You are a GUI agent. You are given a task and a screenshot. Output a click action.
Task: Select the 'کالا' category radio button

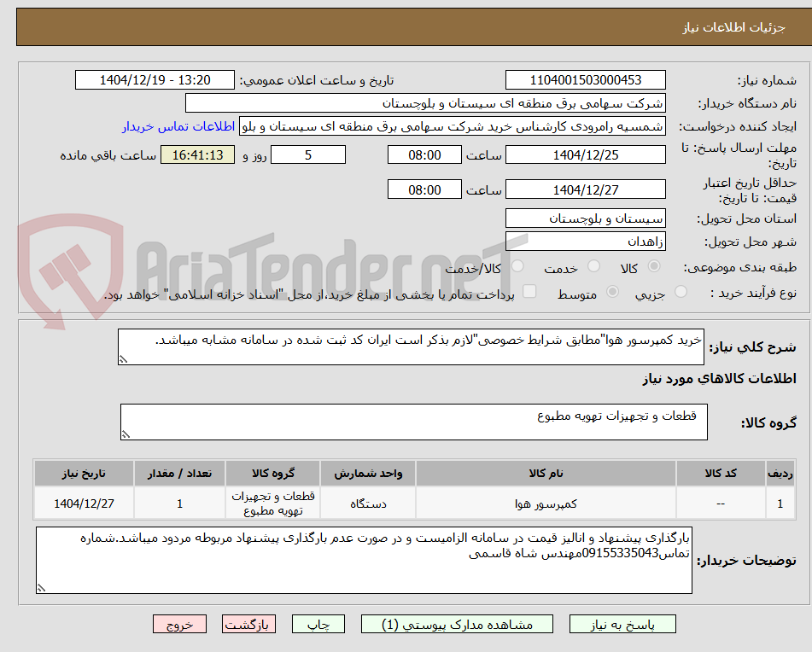(654, 266)
